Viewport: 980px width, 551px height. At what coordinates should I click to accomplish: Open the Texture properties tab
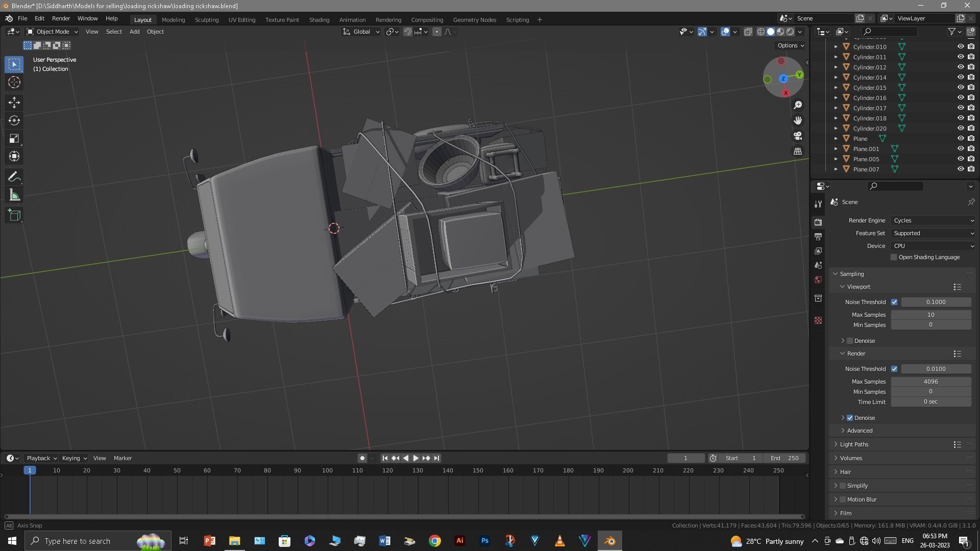tap(818, 320)
